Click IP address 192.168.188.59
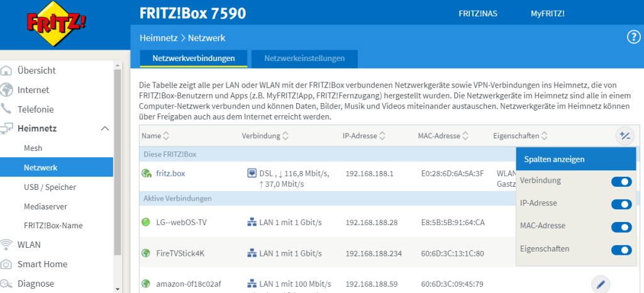This screenshot has height=293, width=644. click(371, 284)
